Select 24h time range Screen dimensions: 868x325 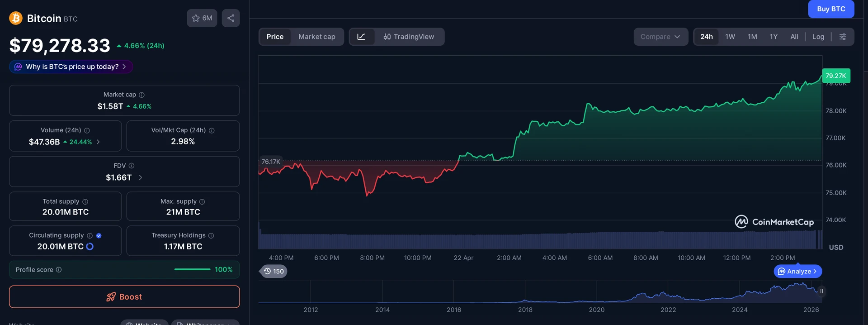pyautogui.click(x=707, y=37)
